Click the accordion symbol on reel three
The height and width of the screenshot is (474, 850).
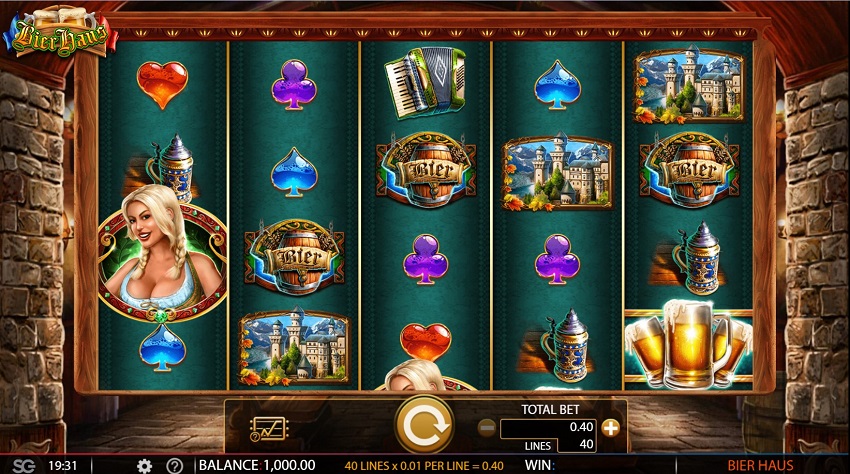click(426, 82)
